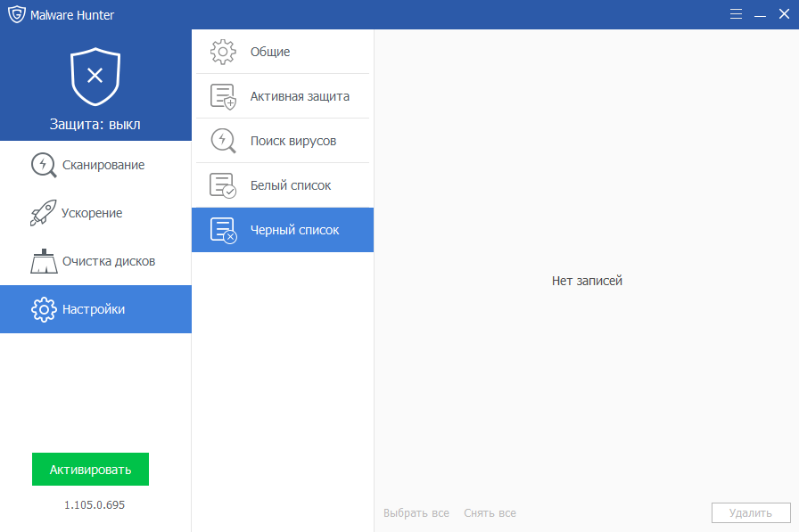Click the Удалить button
The height and width of the screenshot is (532, 799).
(751, 513)
